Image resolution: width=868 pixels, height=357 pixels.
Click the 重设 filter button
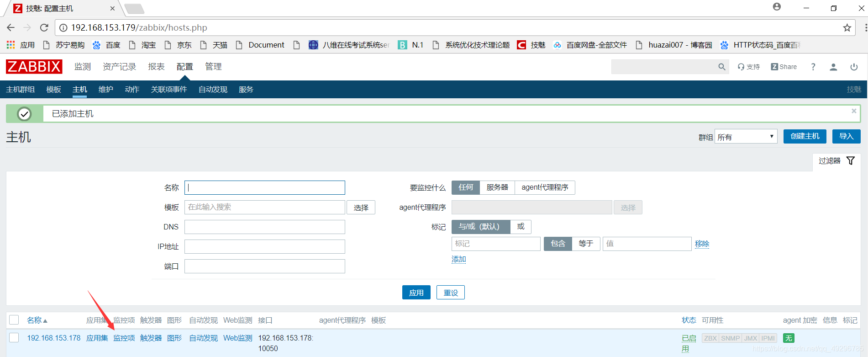coord(451,293)
